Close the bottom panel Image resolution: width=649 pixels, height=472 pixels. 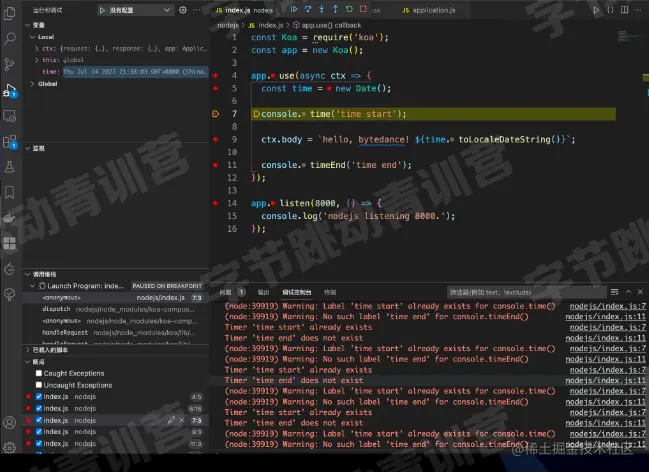pyautogui.click(x=640, y=292)
